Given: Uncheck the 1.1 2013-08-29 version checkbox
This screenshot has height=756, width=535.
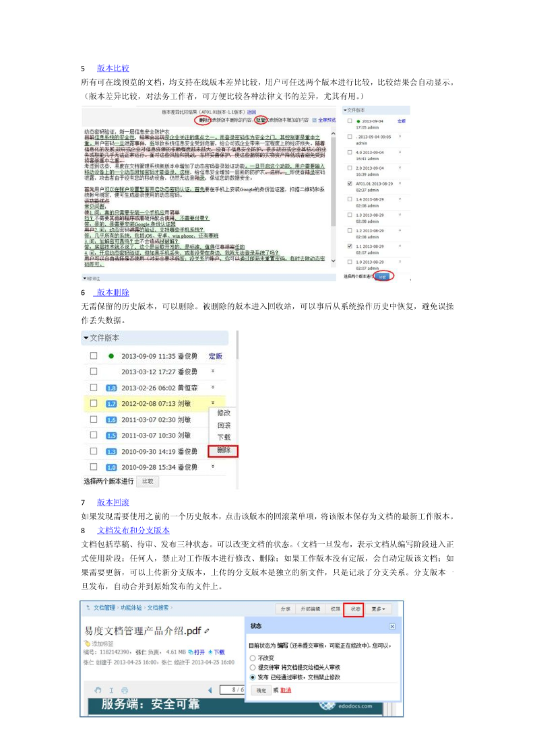Looking at the screenshot, I should (350, 246).
